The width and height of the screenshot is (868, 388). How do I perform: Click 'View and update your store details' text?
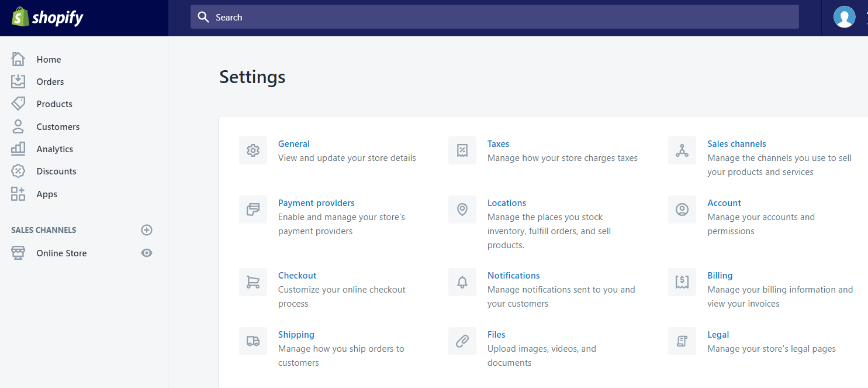[x=347, y=157]
